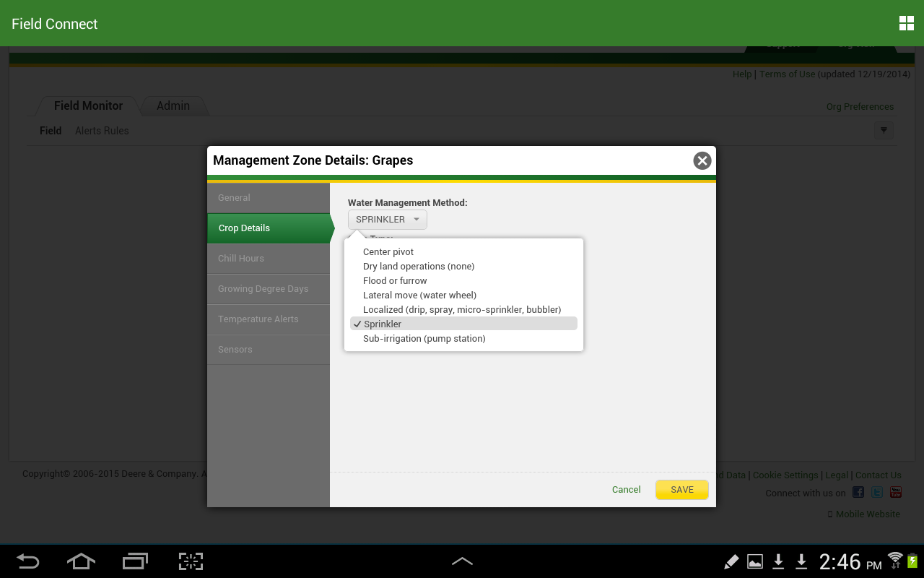Open the Alerts Rules sub-tab

(102, 131)
